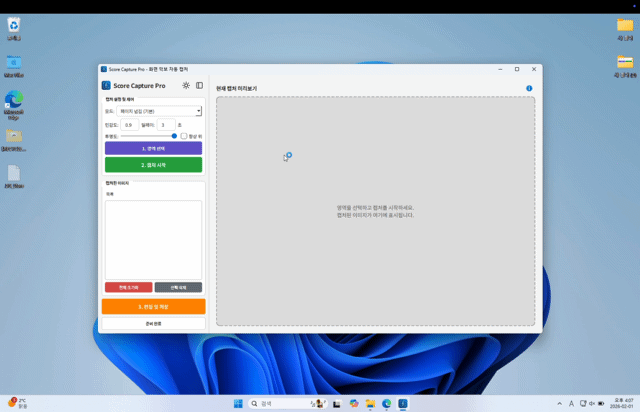The height and width of the screenshot is (412, 640).
Task: Open Microsoft Edge from the desktop shortcut
Action: click(14, 101)
